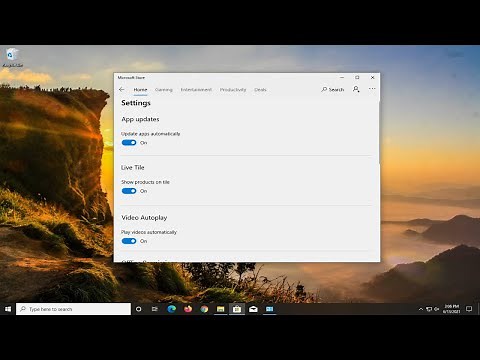Open the network status tray icon
Screen dimensions: 480x360
pyautogui.click(x=429, y=309)
